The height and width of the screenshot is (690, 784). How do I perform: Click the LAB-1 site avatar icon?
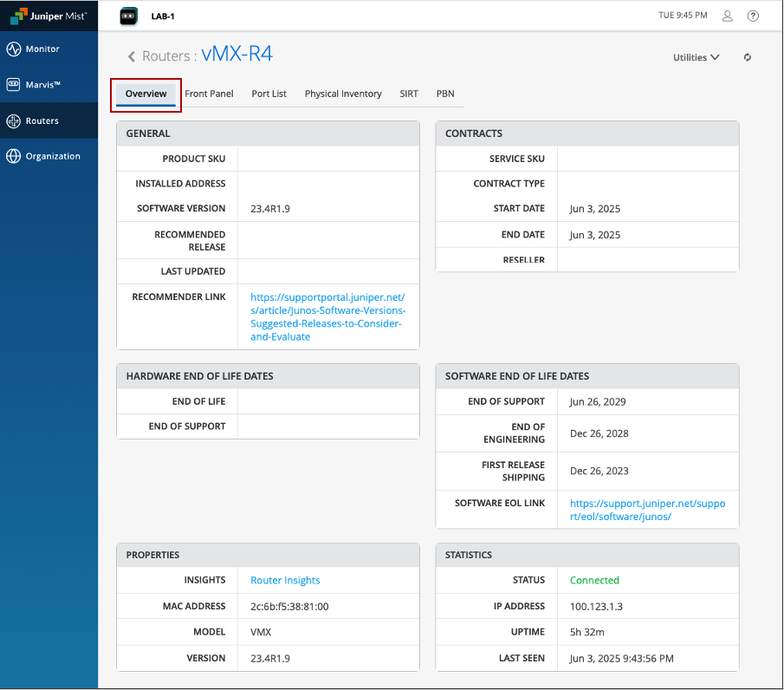[x=128, y=16]
